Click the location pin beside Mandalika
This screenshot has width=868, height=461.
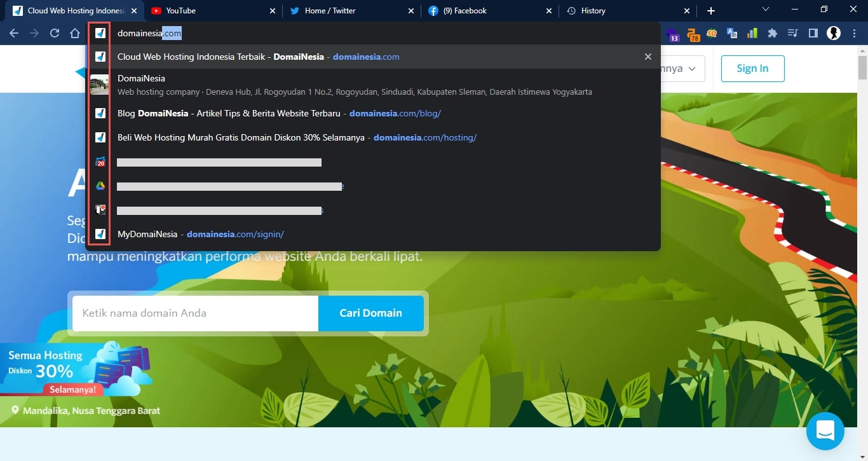point(15,411)
